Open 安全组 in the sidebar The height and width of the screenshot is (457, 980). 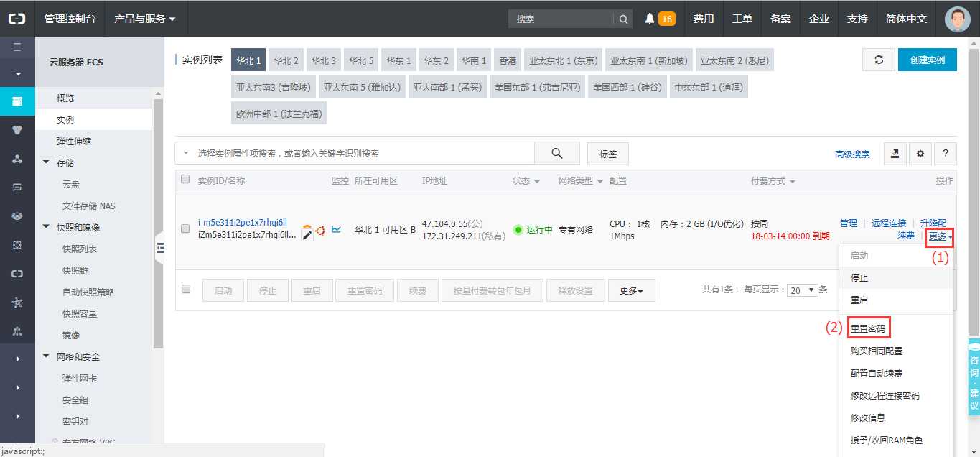[x=75, y=400]
